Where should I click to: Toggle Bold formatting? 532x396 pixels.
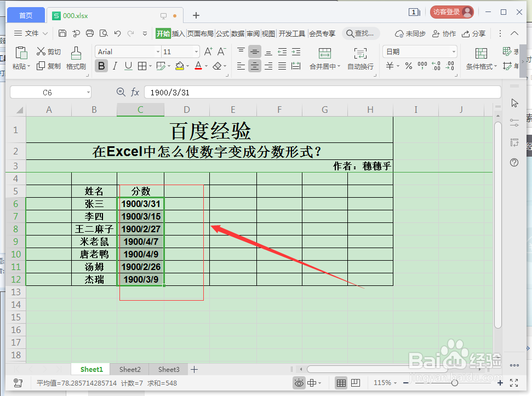pos(101,66)
